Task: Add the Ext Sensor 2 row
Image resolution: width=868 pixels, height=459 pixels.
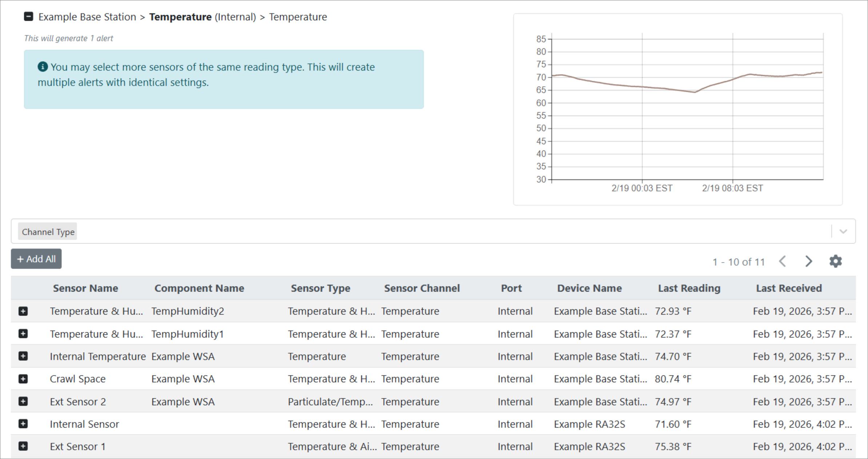Action: click(x=23, y=401)
